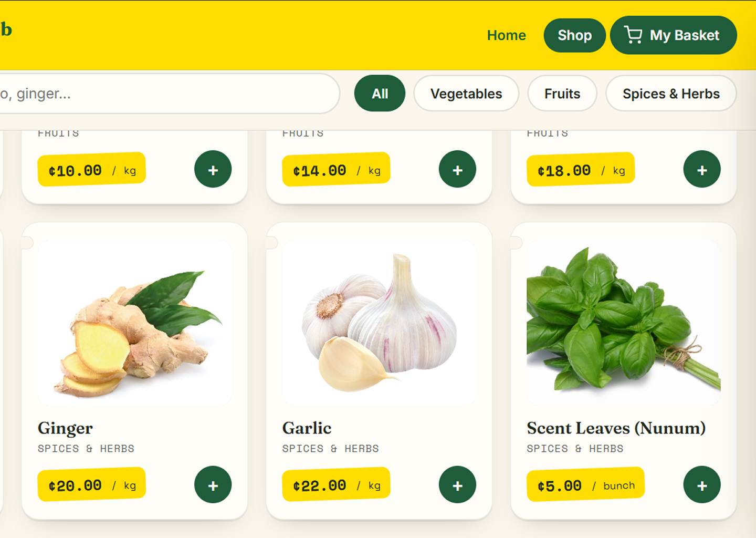The width and height of the screenshot is (756, 538).
Task: Click the ¢14.00 / kg price tag
Action: 336,169
